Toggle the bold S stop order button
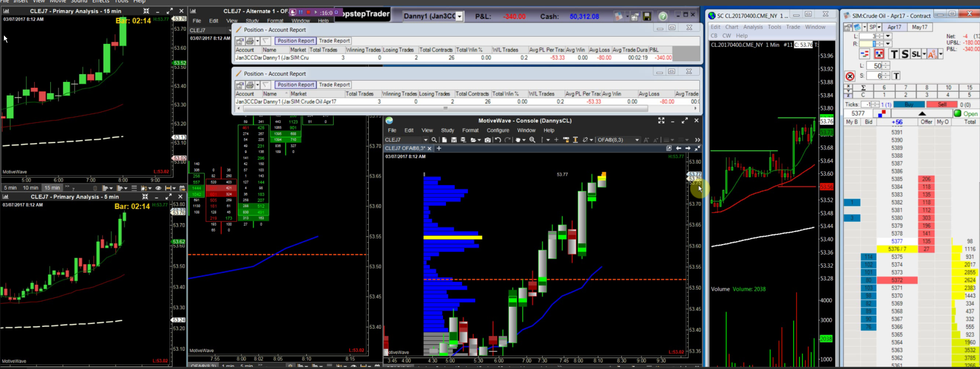This screenshot has height=369, width=980. coord(905,54)
